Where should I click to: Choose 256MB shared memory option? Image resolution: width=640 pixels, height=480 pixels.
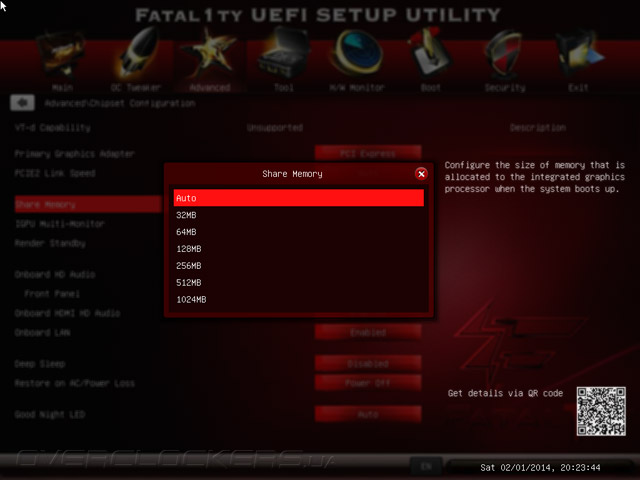coord(298,266)
